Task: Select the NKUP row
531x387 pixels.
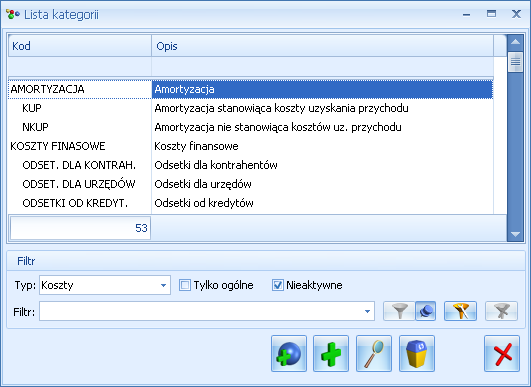Action: click(251, 127)
